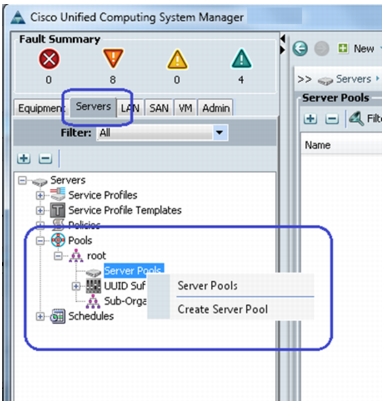Expand the Schedules tree node
This screenshot has height=416, width=385.
[x=40, y=316]
